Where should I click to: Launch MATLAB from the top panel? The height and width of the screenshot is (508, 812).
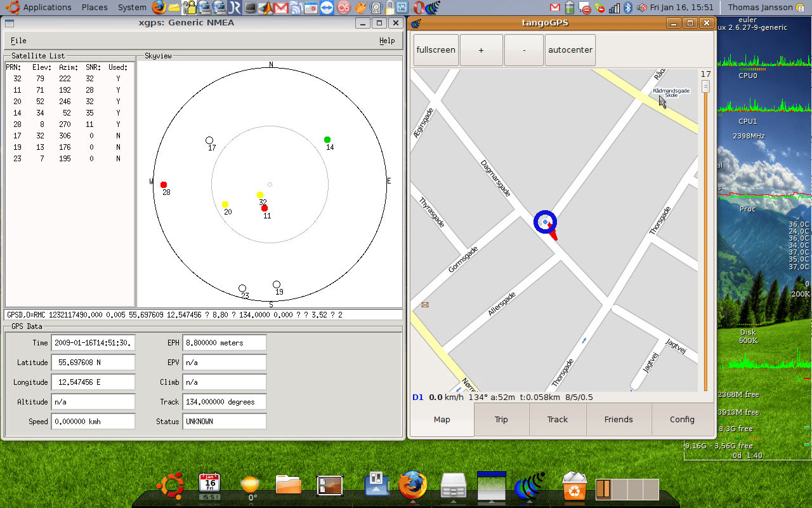265,7
